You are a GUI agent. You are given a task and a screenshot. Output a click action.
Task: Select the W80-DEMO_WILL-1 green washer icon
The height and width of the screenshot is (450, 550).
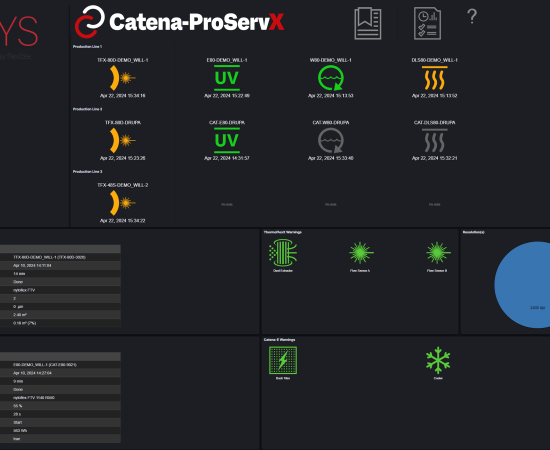(x=330, y=78)
